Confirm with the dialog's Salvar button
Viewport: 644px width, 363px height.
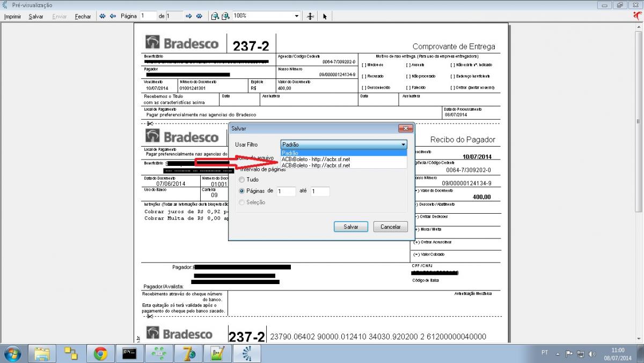(x=350, y=227)
